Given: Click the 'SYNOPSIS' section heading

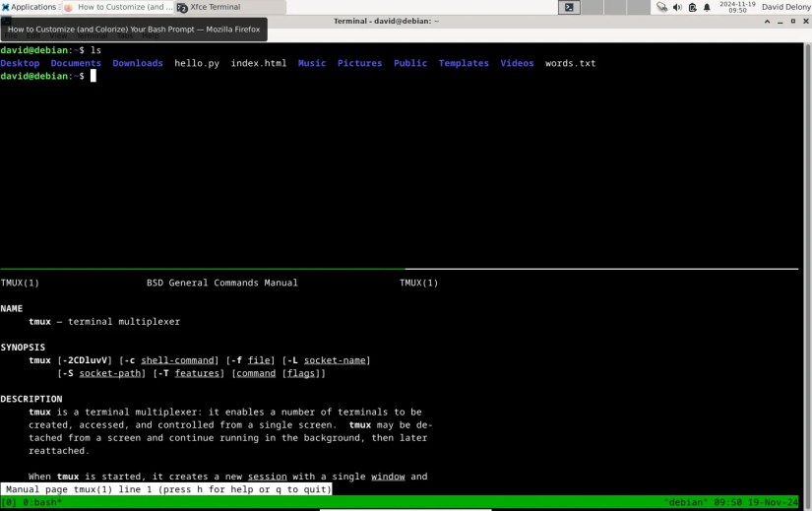Looking at the screenshot, I should point(23,348).
